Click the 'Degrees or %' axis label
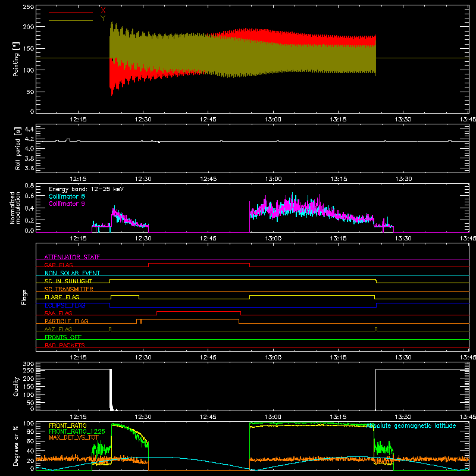This screenshot has width=476, height=476. coord(15,446)
